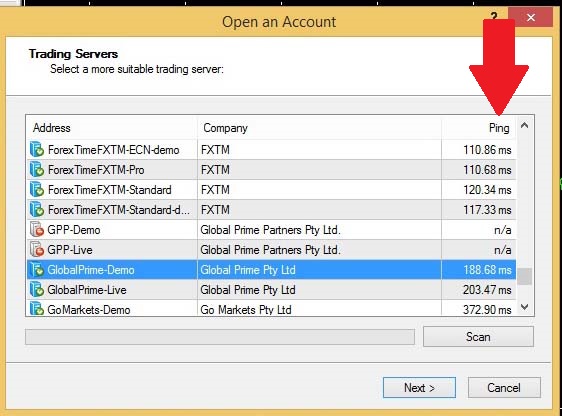Cancel the Open an Account dialog
The image size is (562, 416).
[x=504, y=387]
